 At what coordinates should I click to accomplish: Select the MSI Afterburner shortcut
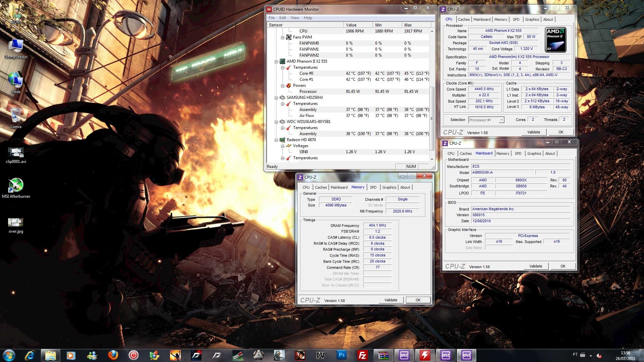[16, 188]
